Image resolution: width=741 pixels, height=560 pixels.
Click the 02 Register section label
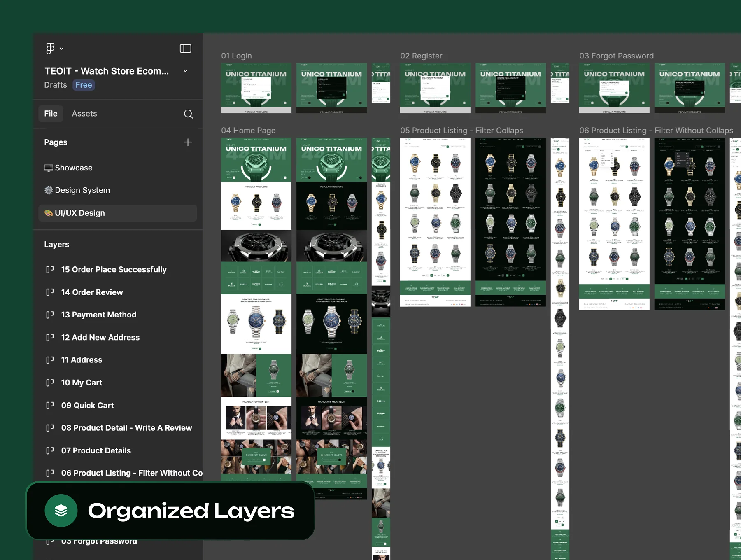421,56
